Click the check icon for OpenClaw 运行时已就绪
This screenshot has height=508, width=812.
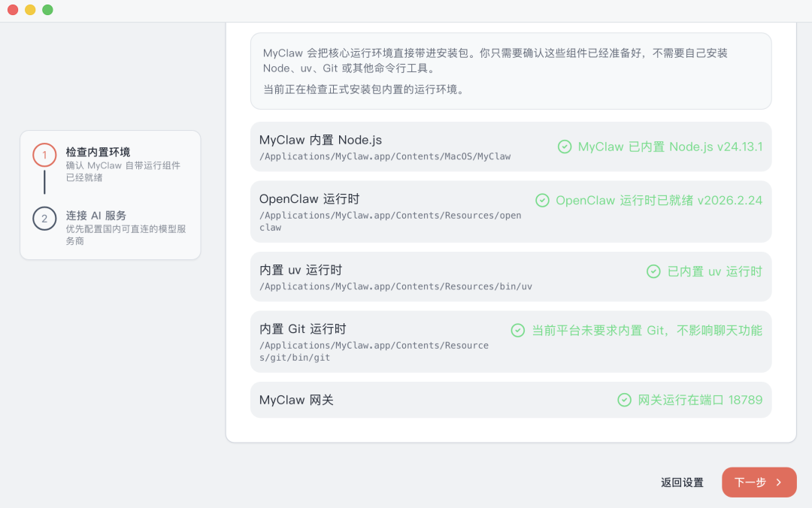point(542,200)
